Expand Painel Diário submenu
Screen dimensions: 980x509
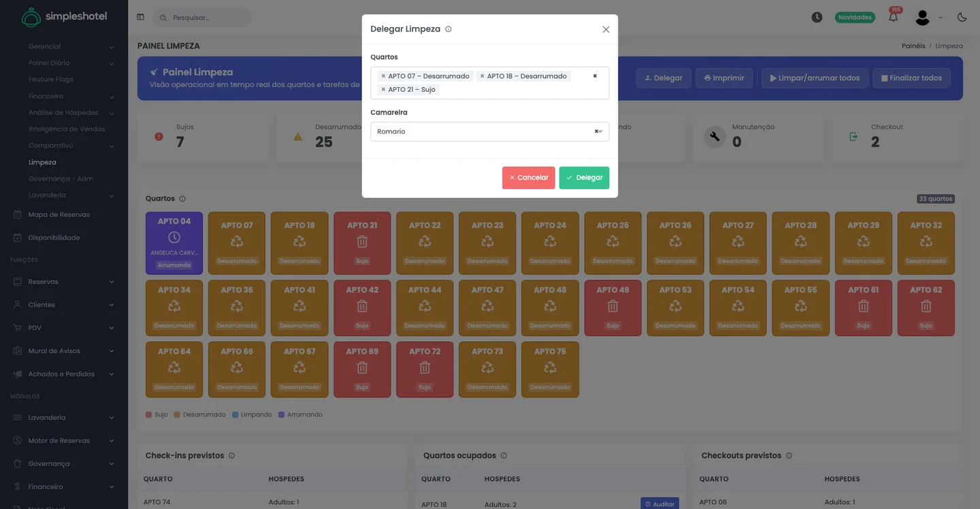click(x=71, y=63)
